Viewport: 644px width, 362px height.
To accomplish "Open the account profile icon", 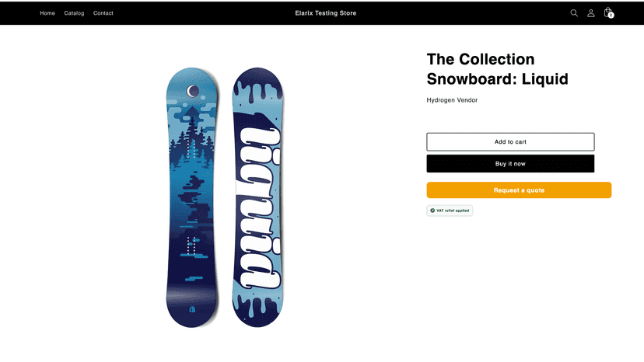I will point(590,13).
